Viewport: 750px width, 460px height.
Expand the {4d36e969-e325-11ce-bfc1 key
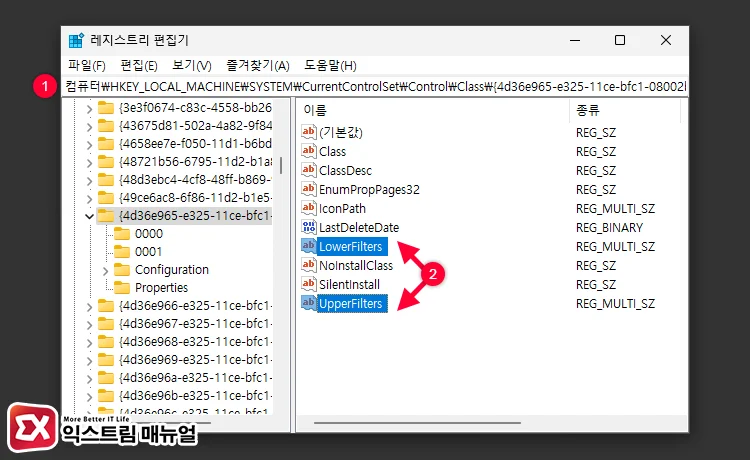coord(89,361)
